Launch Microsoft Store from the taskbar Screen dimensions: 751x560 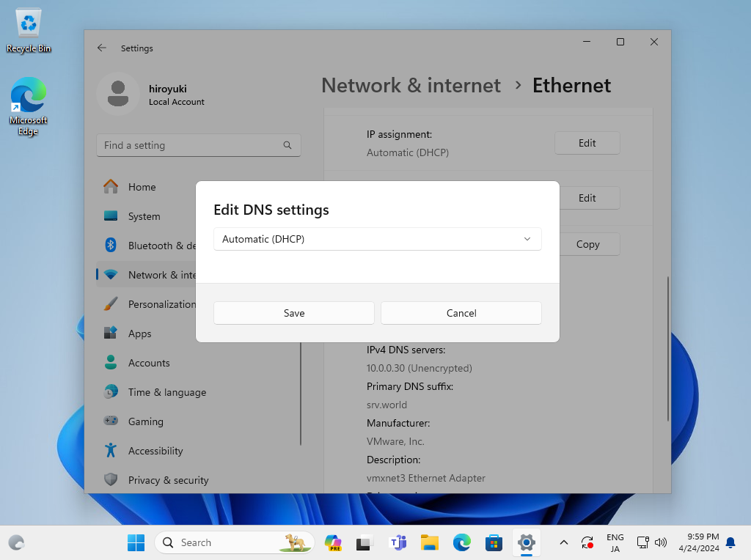pyautogui.click(x=494, y=542)
